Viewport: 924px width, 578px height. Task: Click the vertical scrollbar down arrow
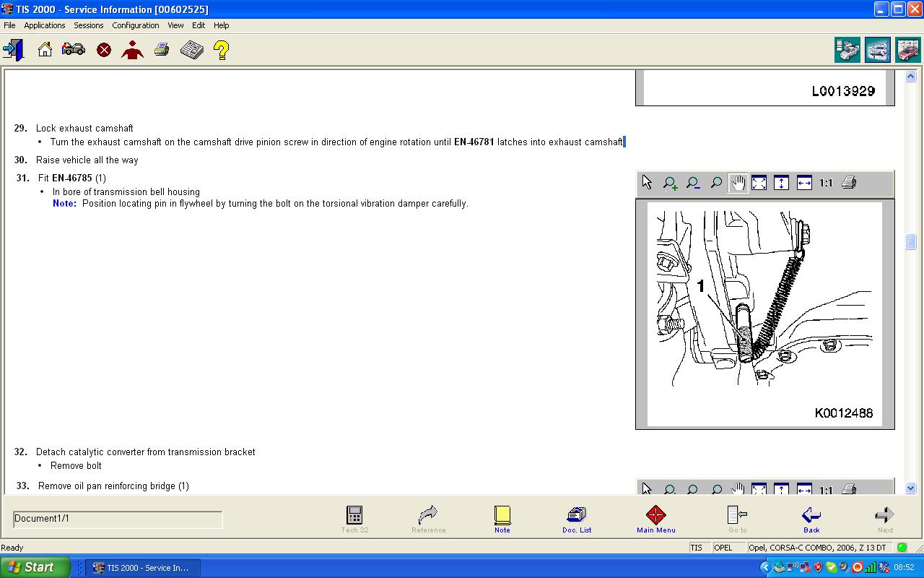[x=910, y=488]
